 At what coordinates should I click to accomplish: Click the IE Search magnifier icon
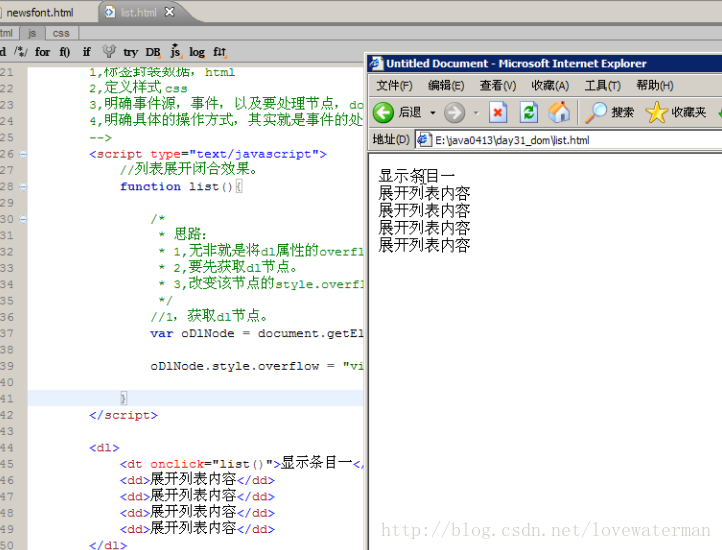point(596,112)
